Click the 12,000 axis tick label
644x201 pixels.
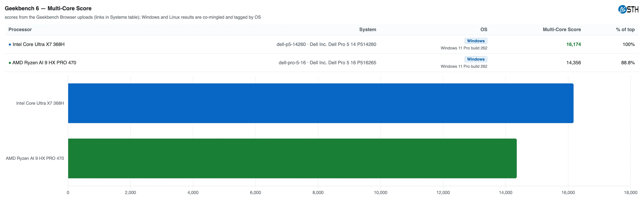[x=443, y=193]
